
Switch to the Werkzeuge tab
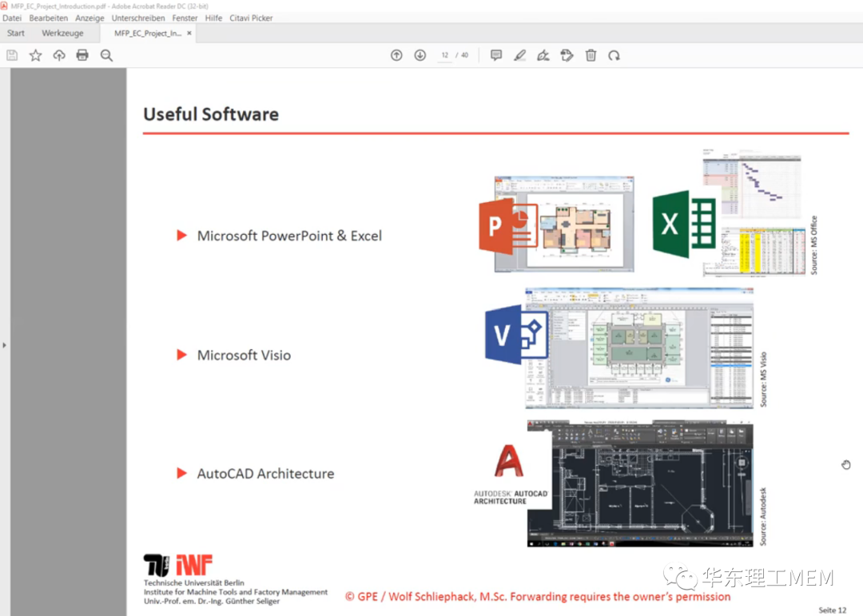click(x=63, y=33)
